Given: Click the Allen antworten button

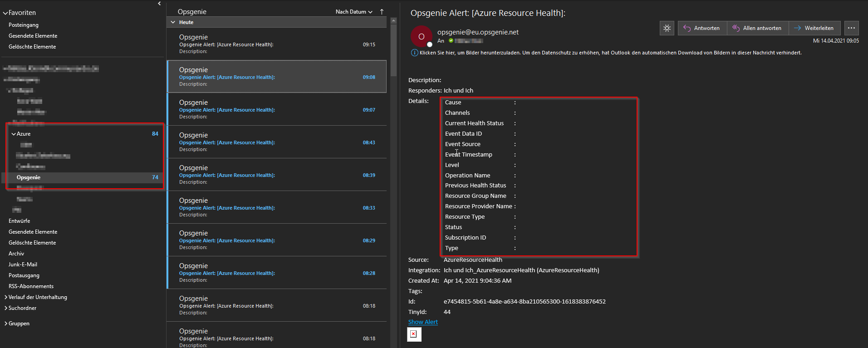Looking at the screenshot, I should (757, 28).
